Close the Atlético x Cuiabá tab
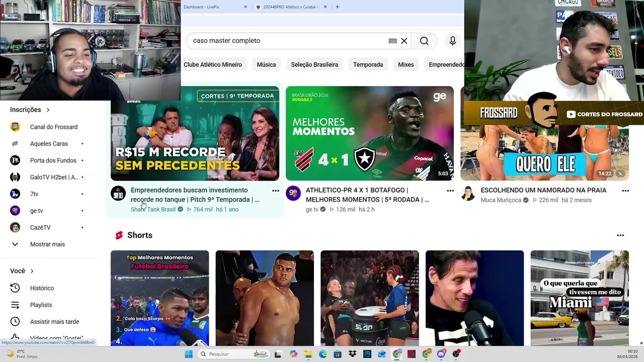This screenshot has height=362, width=644. (325, 7)
